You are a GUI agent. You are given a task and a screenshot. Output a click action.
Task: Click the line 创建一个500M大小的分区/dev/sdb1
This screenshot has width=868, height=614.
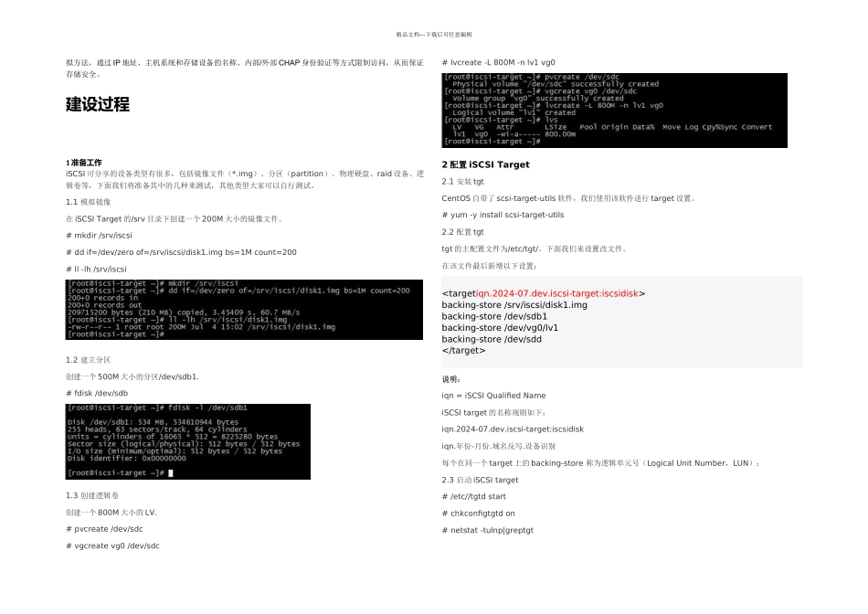tap(132, 376)
